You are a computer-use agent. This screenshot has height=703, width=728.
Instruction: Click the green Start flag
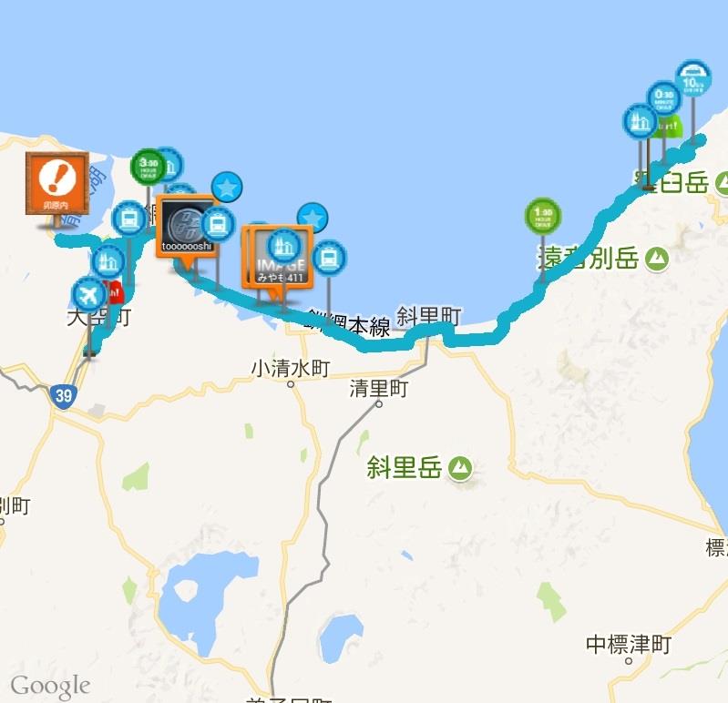pyautogui.click(x=669, y=127)
